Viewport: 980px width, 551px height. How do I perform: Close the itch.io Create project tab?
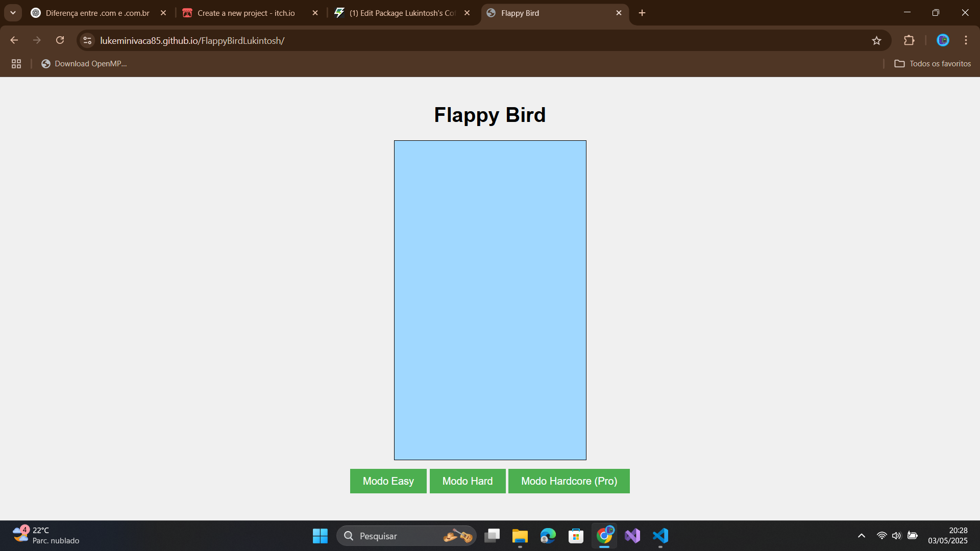[315, 13]
